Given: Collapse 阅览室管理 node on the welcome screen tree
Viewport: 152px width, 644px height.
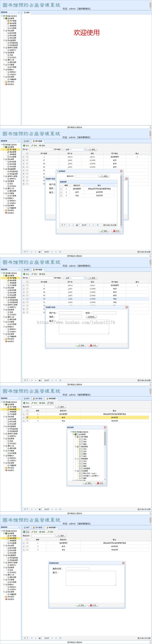Looking at the screenshot, I should 4,41.
